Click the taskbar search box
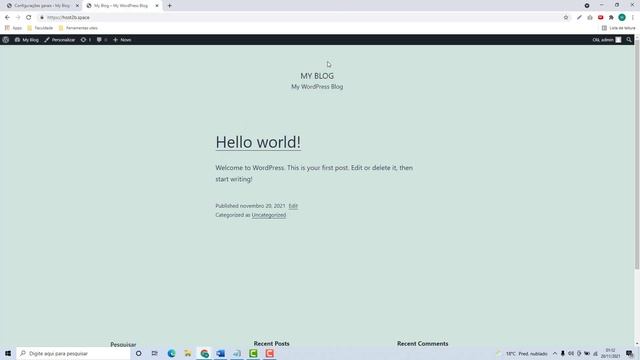The width and height of the screenshot is (640, 360). click(73, 353)
